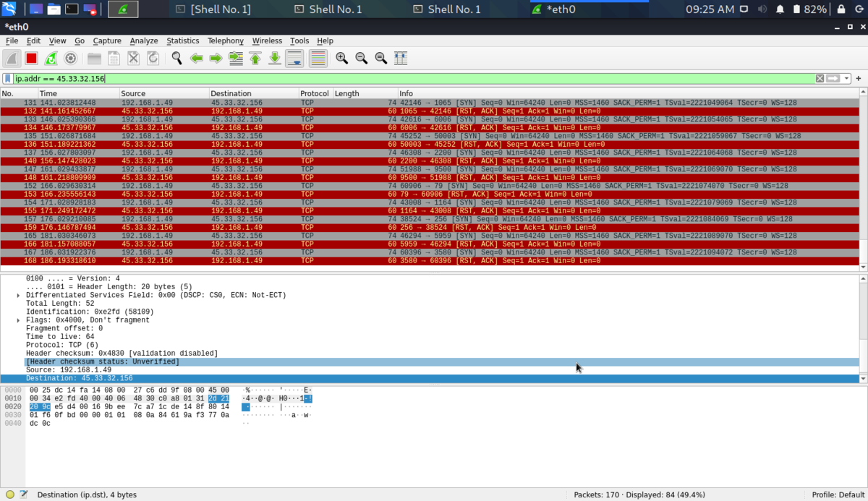The width and height of the screenshot is (868, 501).
Task: Toggle packet colorization rules
Action: tap(318, 59)
